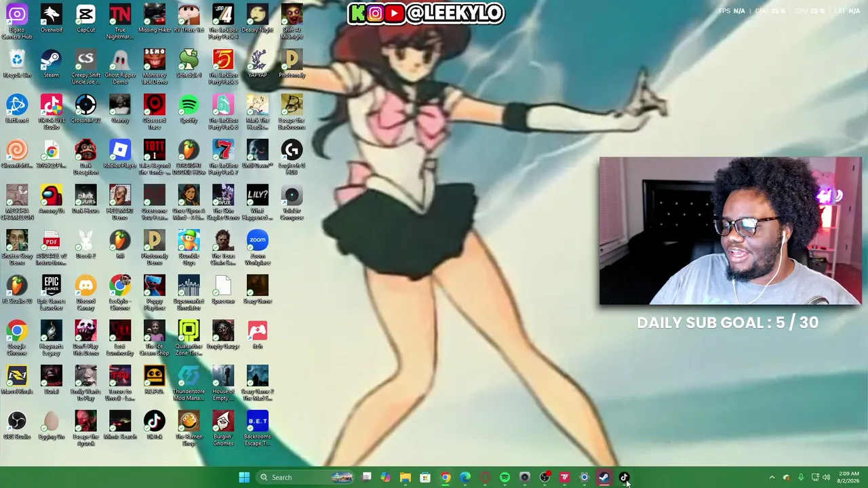
Task: Select the ASIO4ALL v2 Instruction PDF file
Action: 52,247
